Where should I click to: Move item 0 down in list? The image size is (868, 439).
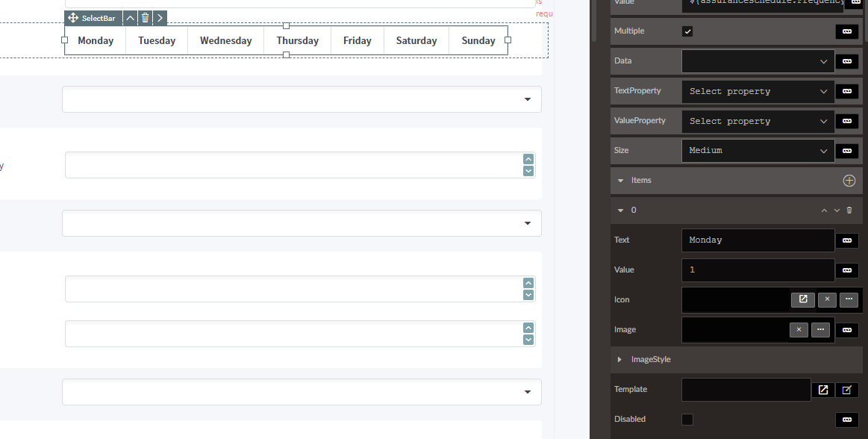click(837, 211)
